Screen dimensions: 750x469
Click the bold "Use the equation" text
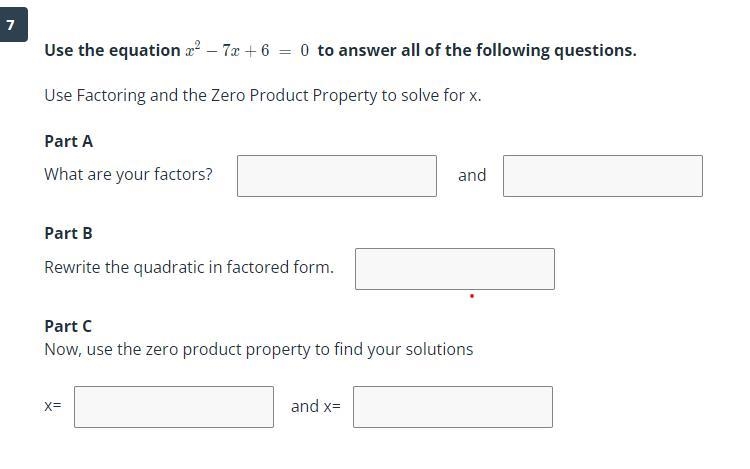[112, 50]
